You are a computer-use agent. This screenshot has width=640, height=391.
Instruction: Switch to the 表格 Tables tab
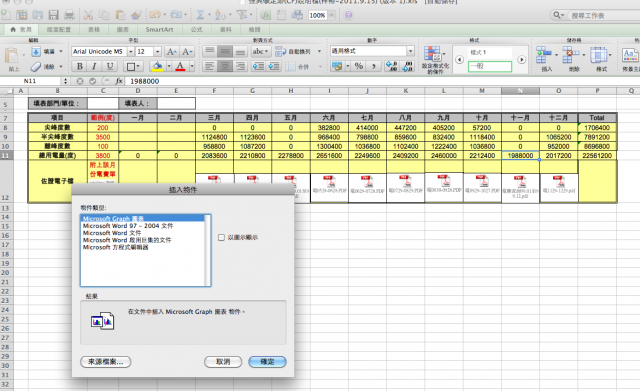pyautogui.click(x=94, y=29)
